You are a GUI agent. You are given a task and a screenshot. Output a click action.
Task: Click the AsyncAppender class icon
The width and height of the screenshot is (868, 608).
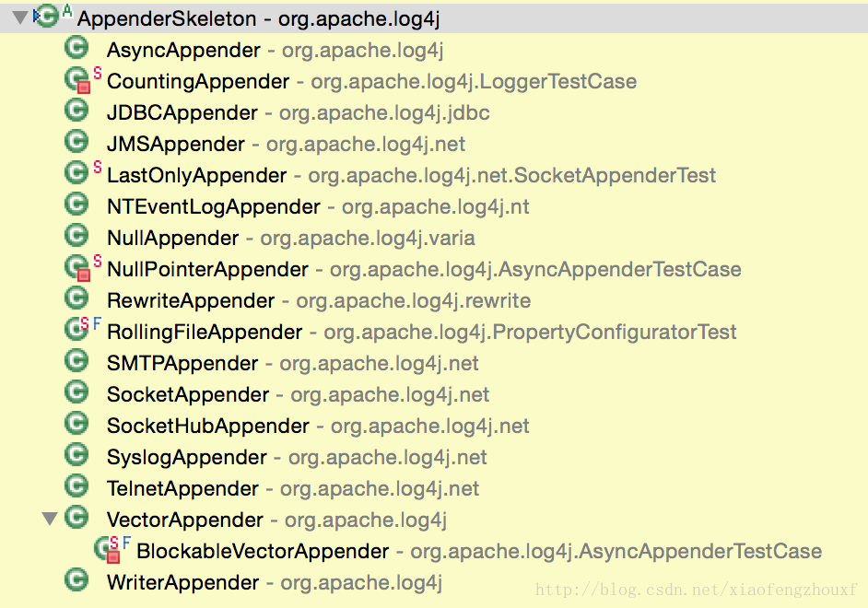[x=76, y=50]
